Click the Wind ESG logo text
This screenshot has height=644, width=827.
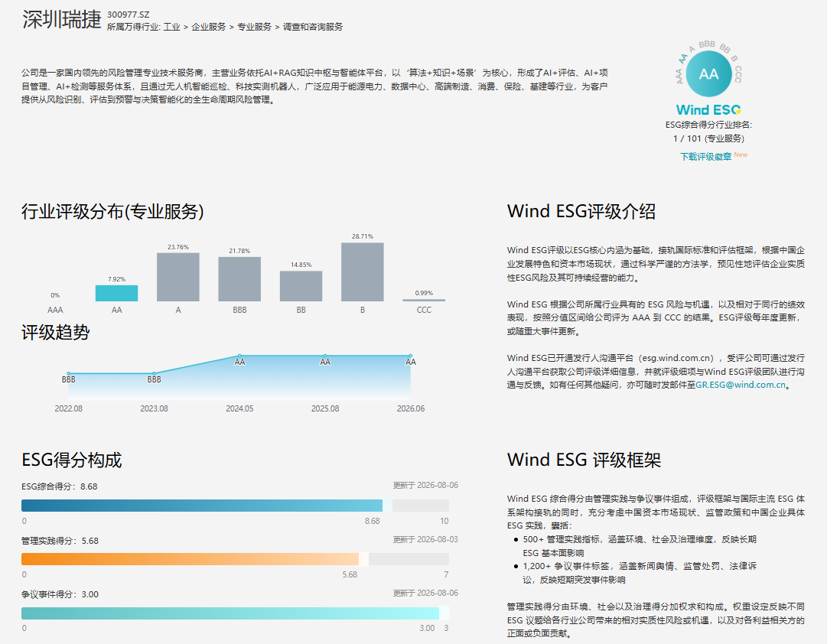pyautogui.click(x=708, y=109)
